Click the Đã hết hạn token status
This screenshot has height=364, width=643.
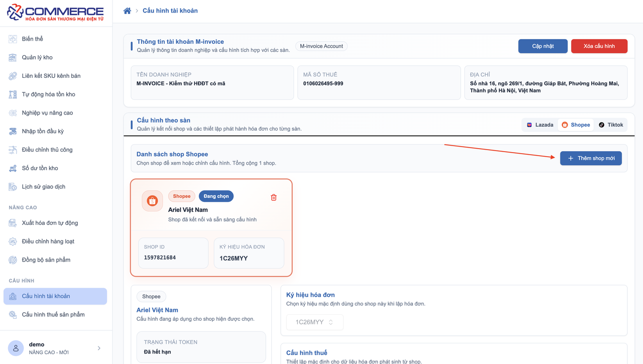click(x=157, y=352)
